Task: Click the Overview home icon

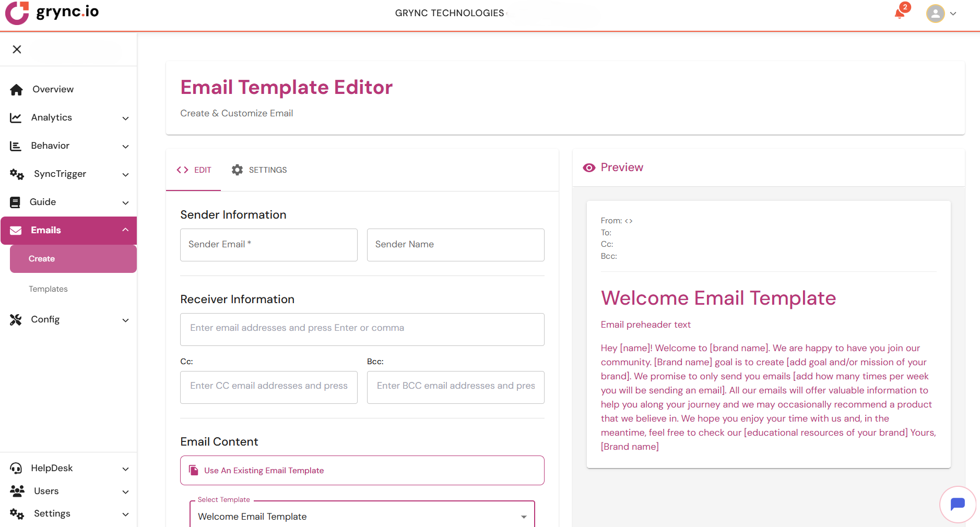Action: (16, 90)
